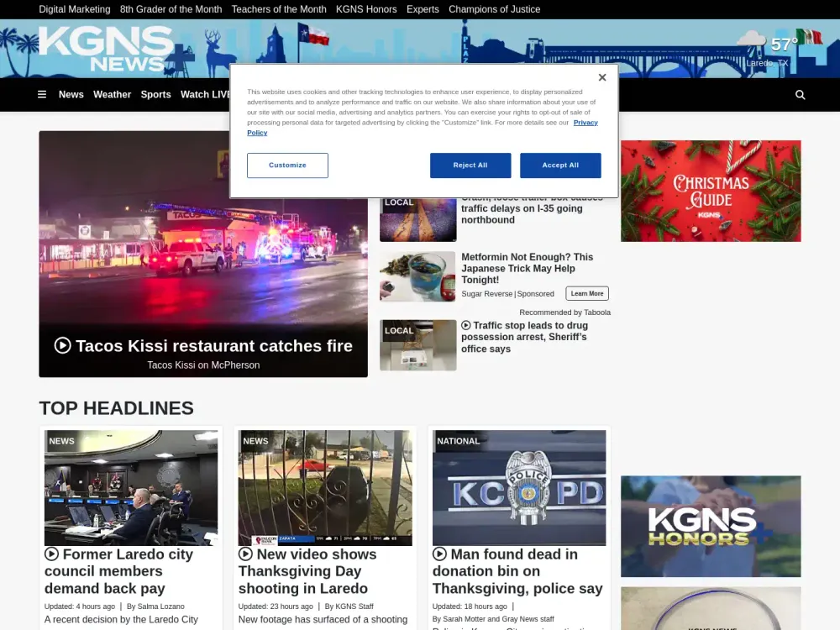Click the KGNS Honors banner image

(711, 526)
